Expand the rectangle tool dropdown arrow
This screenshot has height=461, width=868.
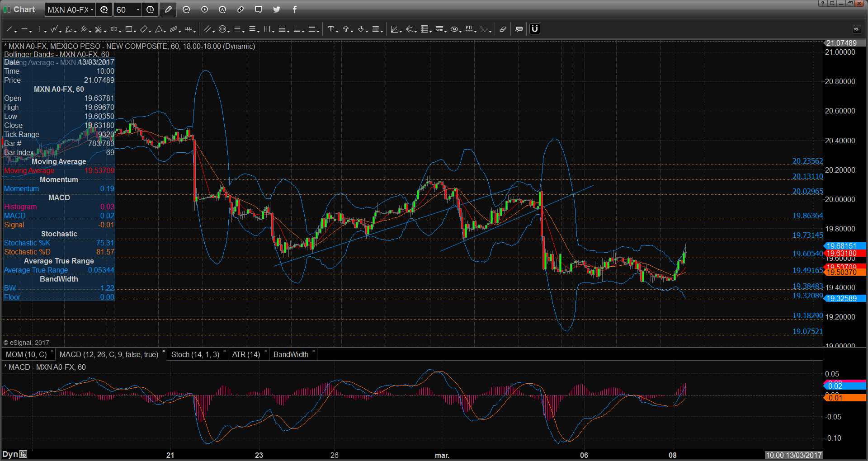point(135,31)
